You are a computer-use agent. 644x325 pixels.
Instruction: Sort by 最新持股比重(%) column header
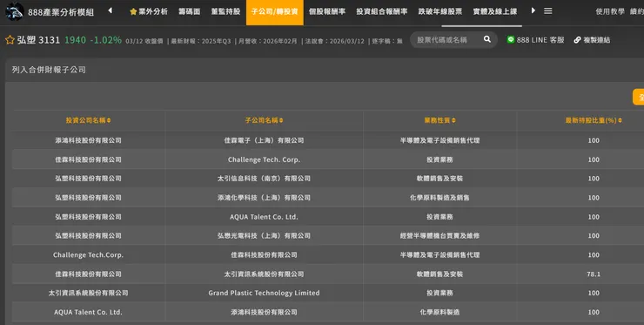tap(594, 120)
